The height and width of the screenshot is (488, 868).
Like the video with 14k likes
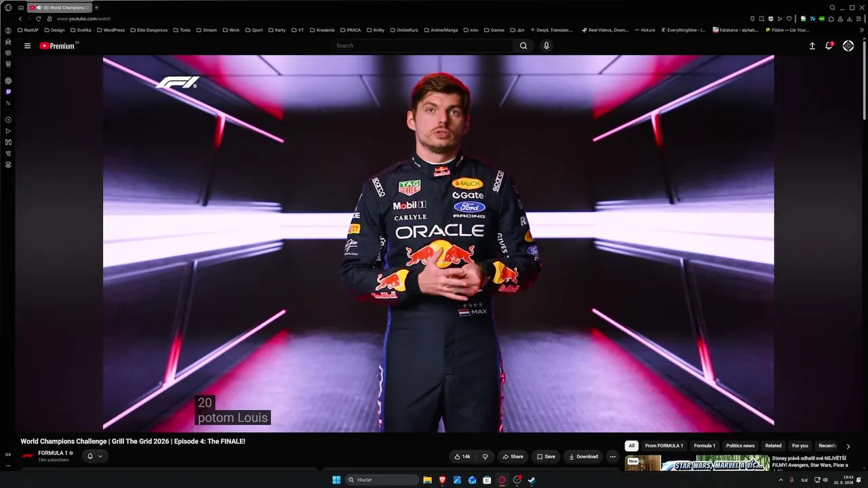pos(462,457)
